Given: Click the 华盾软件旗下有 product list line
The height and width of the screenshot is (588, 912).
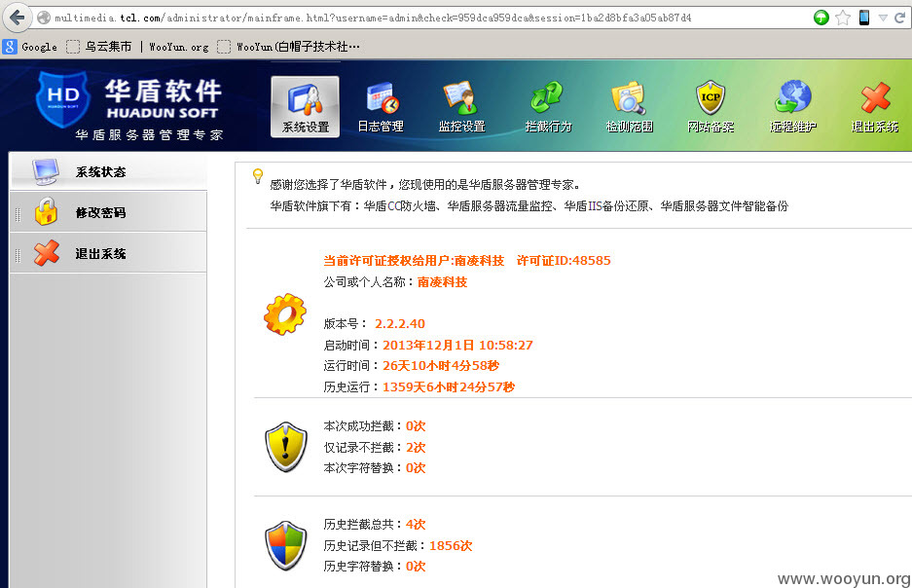Looking at the screenshot, I should click(x=529, y=205).
